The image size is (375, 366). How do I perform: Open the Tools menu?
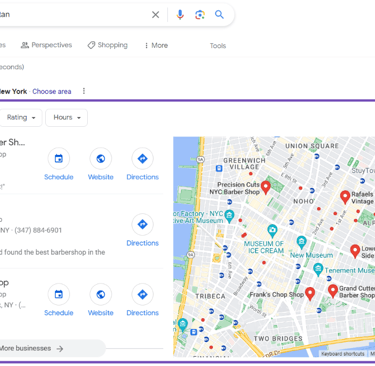(x=218, y=46)
